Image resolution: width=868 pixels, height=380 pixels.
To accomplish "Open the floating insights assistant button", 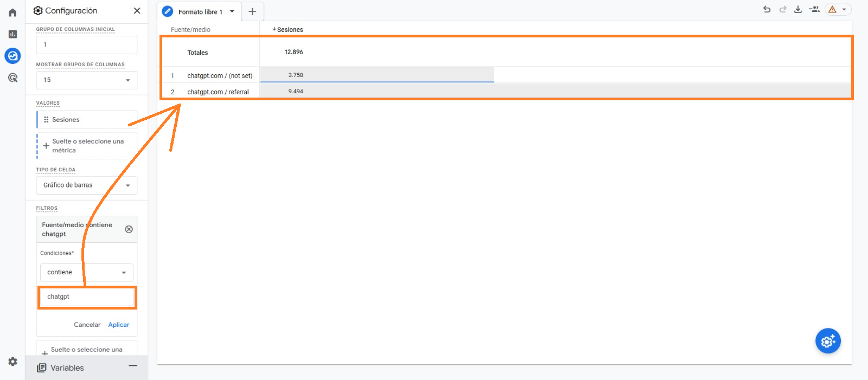I will 828,341.
